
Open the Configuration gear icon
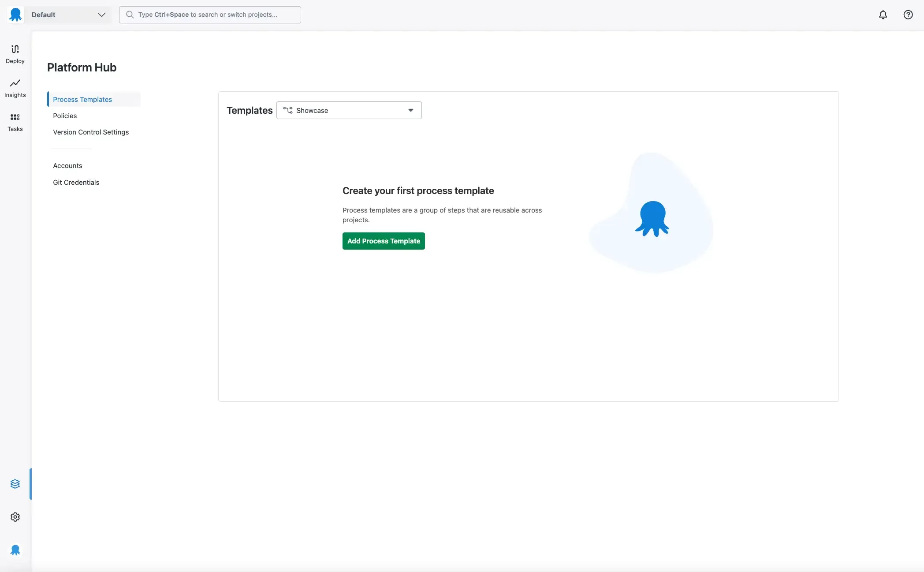click(15, 517)
